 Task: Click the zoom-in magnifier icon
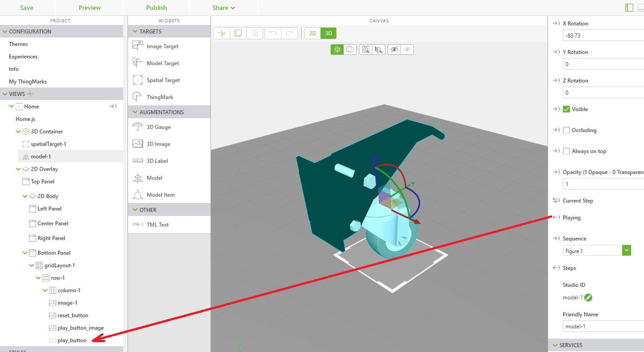click(366, 50)
